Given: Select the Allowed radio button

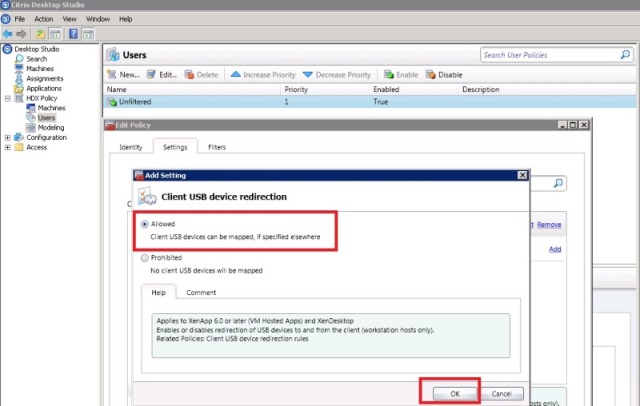Looking at the screenshot, I should pos(145,225).
